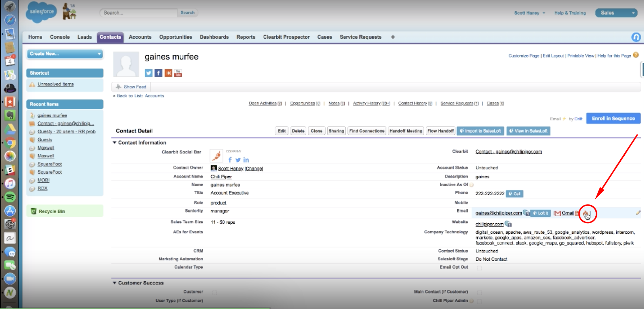Open the Leads tab
The image size is (644, 309).
[85, 37]
